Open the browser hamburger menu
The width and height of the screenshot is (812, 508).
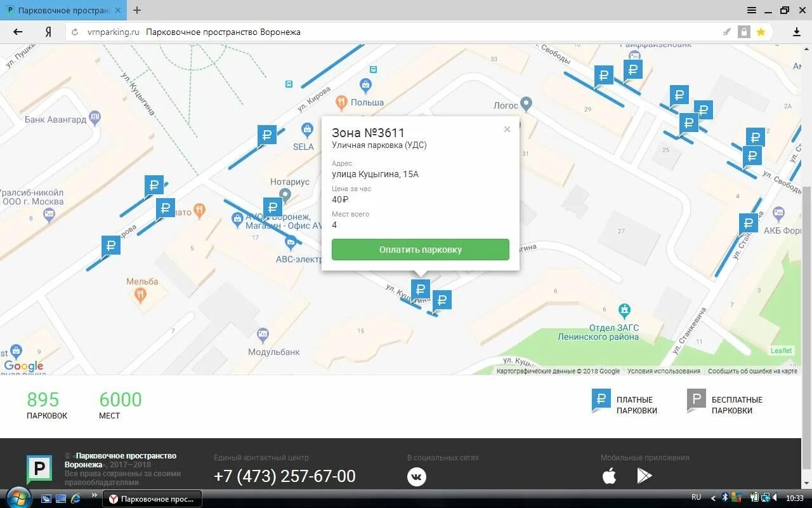pos(752,10)
